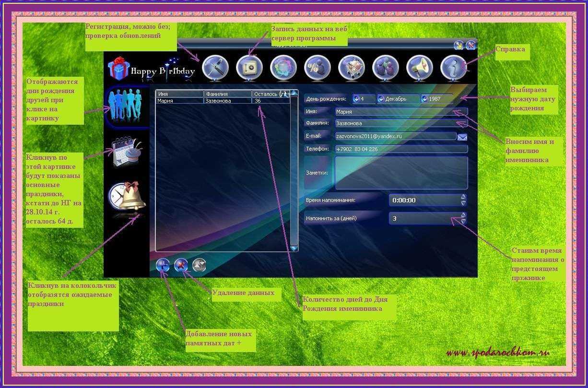588x388 pixels.
Task: Open registration and update check tools icon
Action: coord(215,68)
